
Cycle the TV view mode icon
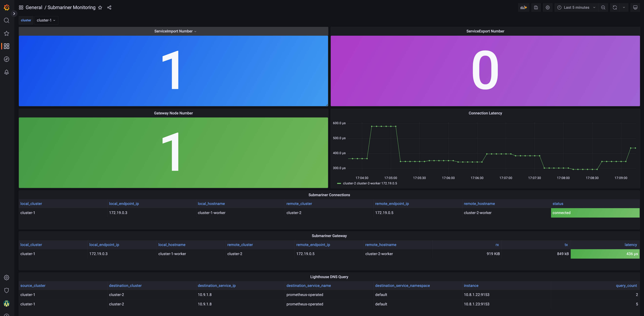(635, 8)
